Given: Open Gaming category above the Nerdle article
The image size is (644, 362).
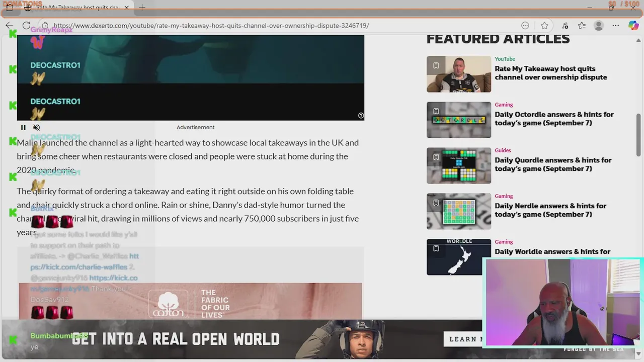Looking at the screenshot, I should click(x=504, y=196).
